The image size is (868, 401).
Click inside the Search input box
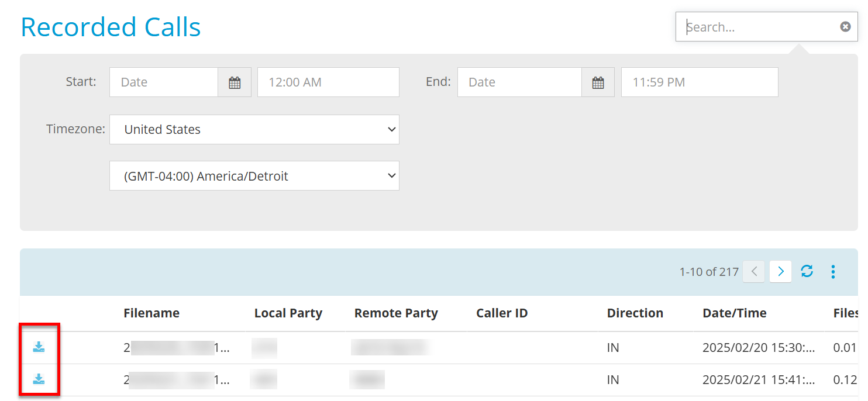pyautogui.click(x=755, y=26)
